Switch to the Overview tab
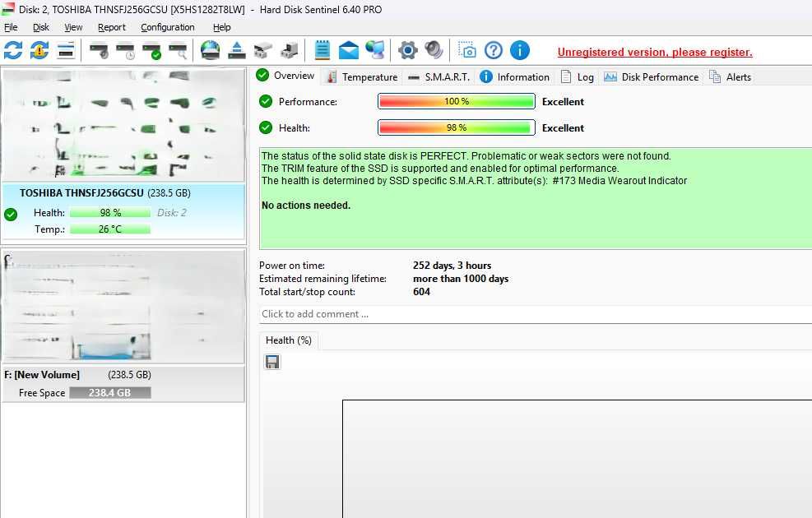 285,76
